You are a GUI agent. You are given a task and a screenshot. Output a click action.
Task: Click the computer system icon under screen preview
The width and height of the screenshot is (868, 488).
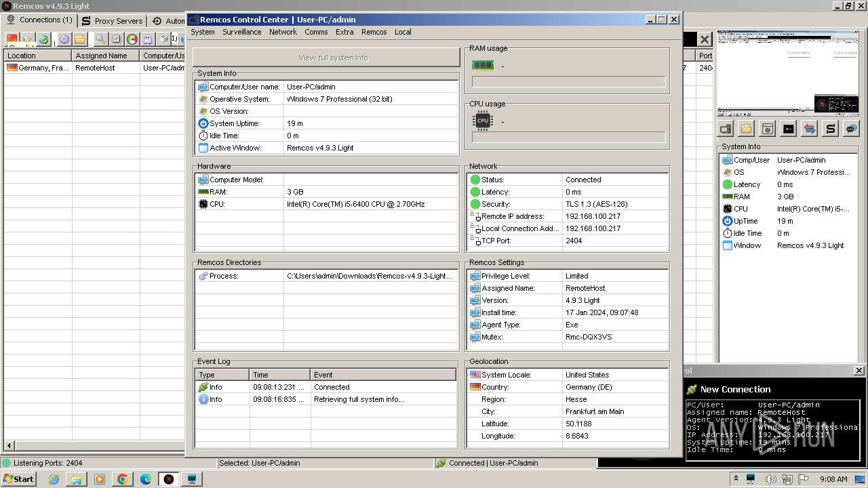click(726, 128)
